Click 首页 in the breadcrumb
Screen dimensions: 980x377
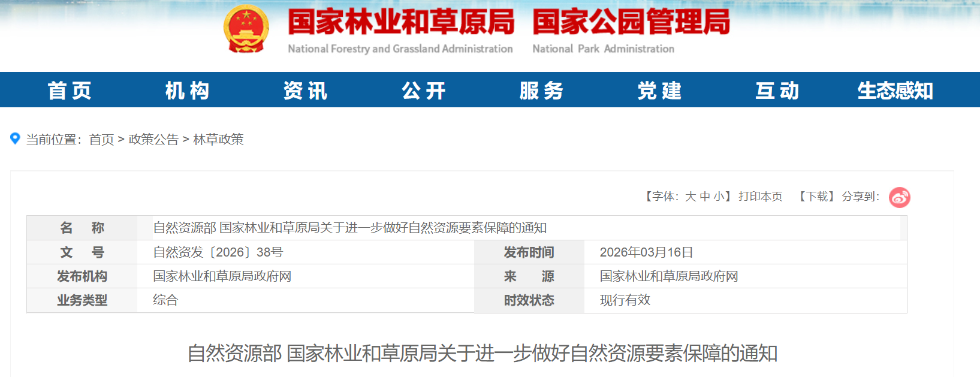click(x=101, y=140)
